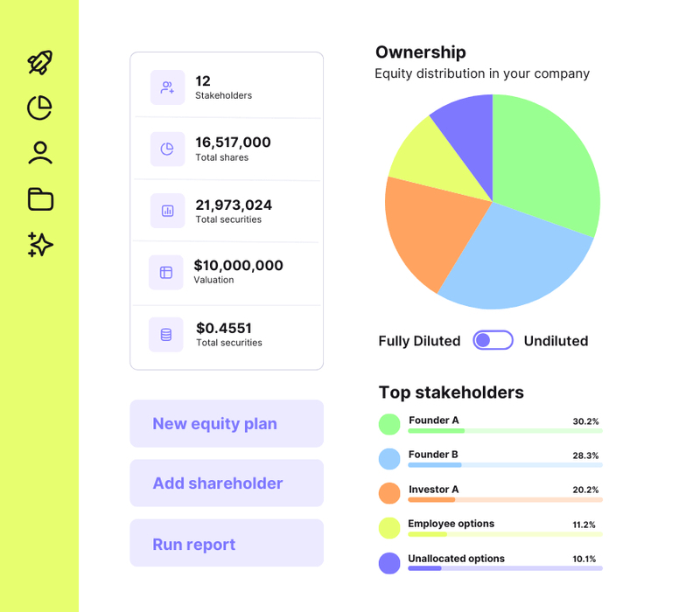Click the Total shares pie icon

click(x=167, y=149)
